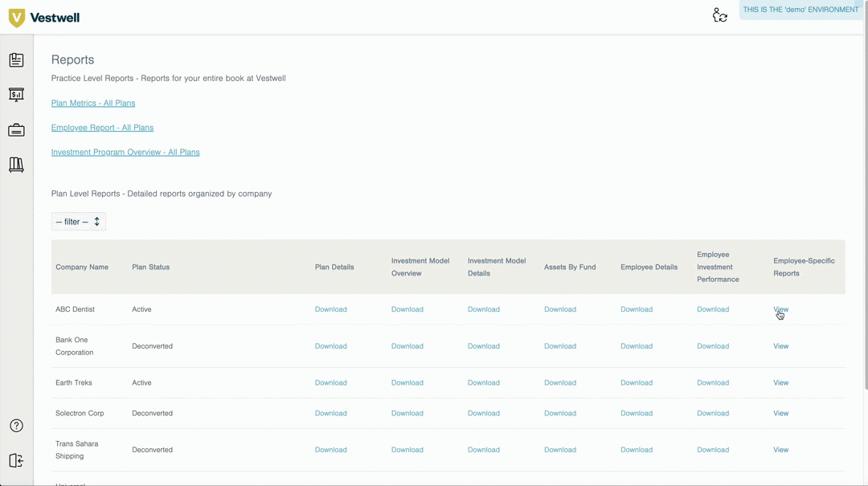Screen dimensions: 868x486
Task: Download Investment Model Overview for Earth Treks
Action: click(407, 382)
